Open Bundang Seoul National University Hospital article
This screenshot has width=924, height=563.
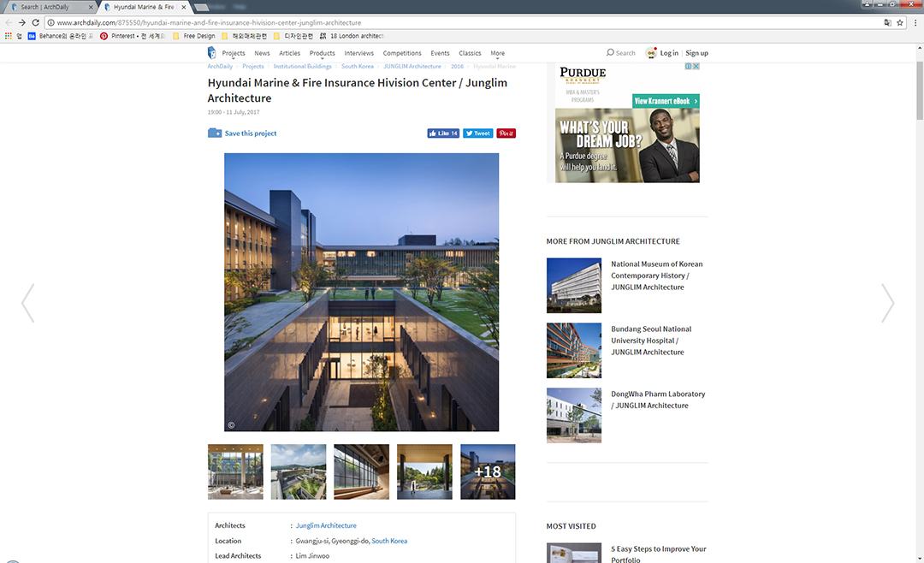click(650, 341)
